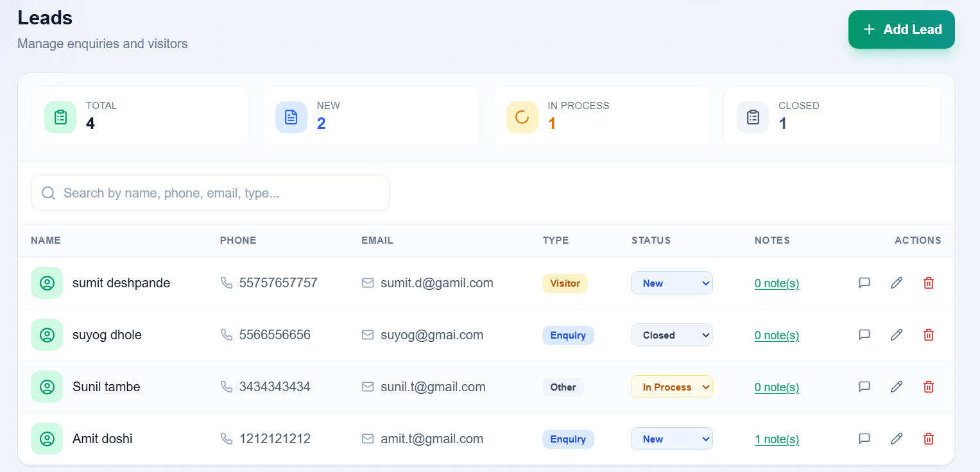Click the clipboard icon on the CLOSED card

click(x=752, y=117)
